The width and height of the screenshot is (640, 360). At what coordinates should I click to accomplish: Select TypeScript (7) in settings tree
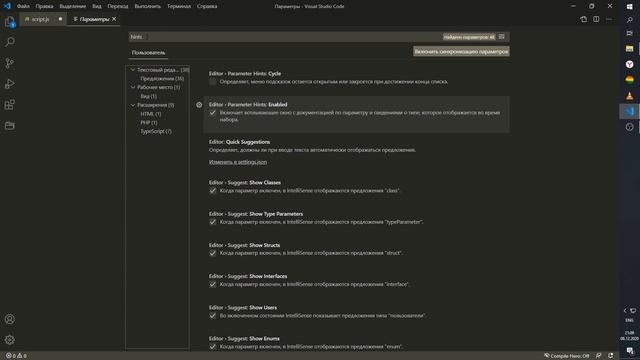(x=156, y=131)
